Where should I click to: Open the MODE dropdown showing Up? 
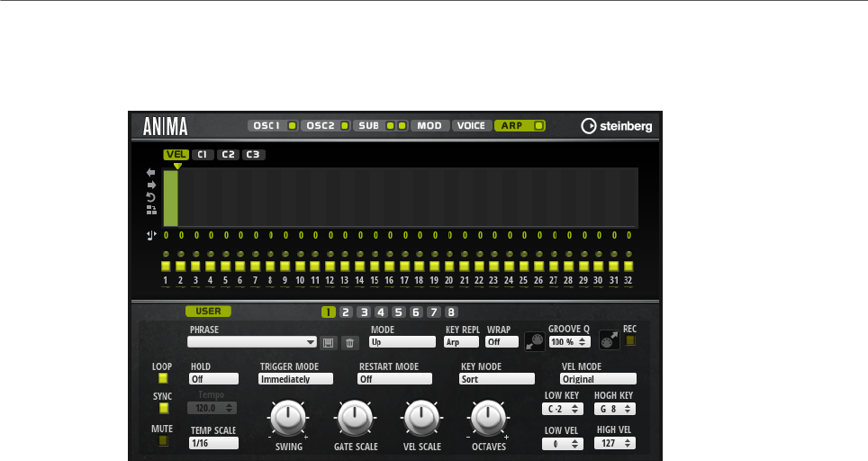(x=402, y=342)
